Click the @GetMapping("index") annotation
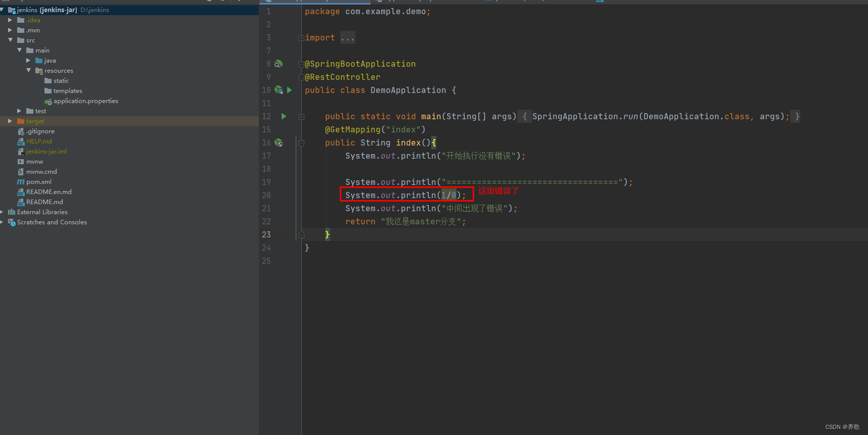The height and width of the screenshot is (435, 868). click(x=375, y=130)
